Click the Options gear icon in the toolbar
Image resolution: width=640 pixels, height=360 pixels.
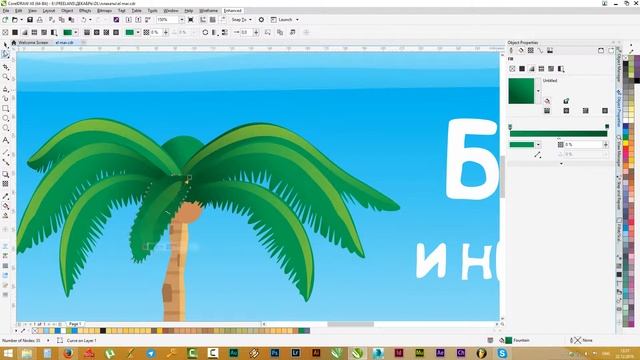(261, 20)
